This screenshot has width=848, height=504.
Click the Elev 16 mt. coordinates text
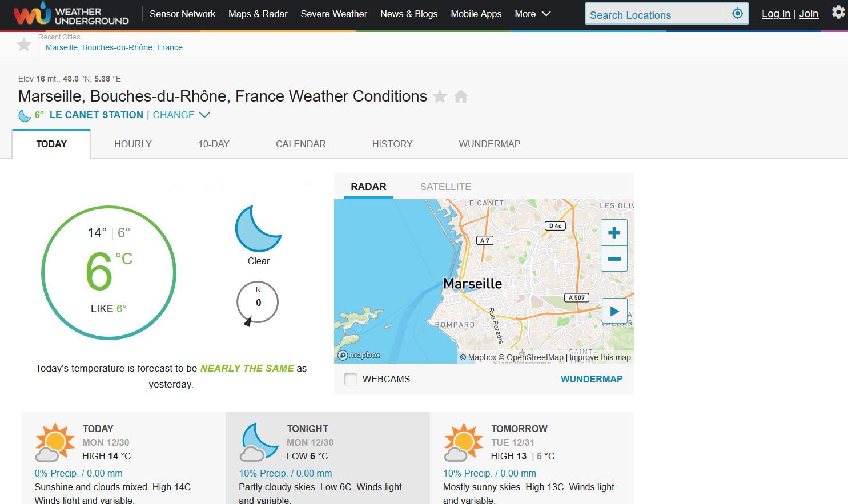pyautogui.click(x=70, y=79)
